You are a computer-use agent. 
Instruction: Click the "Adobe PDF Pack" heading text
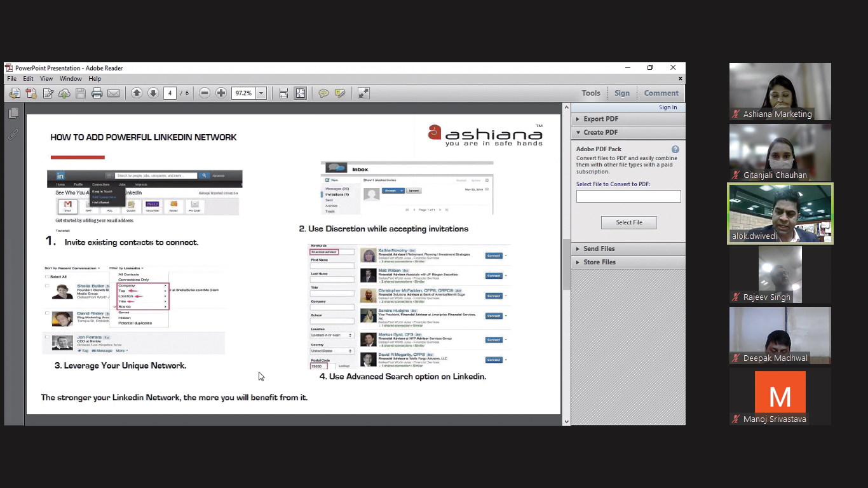click(x=599, y=149)
